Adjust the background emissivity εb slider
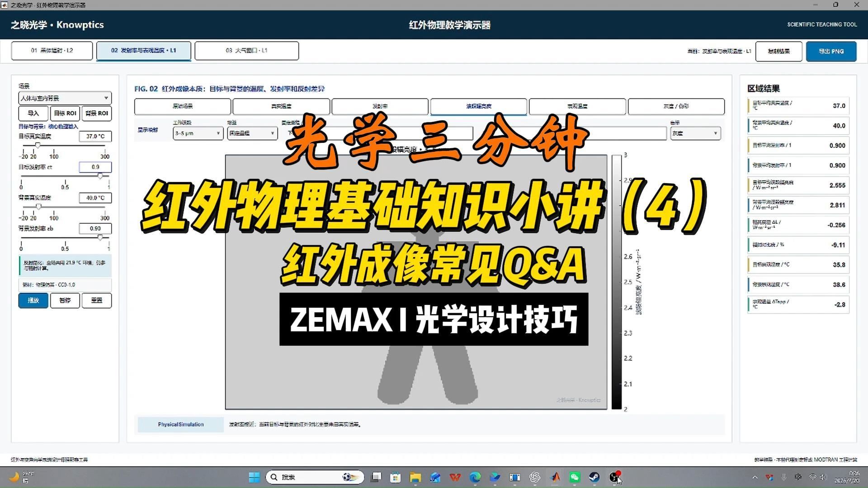Screen dimensions: 868x488 100,238
